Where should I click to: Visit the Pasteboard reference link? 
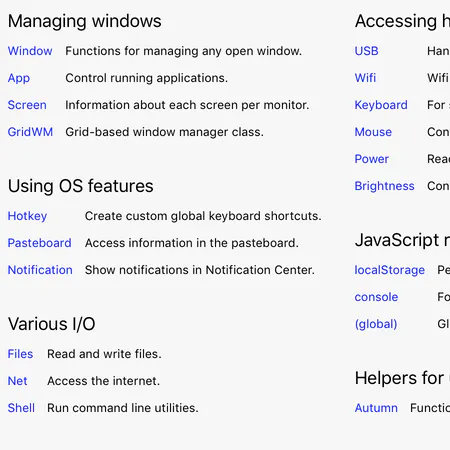tap(39, 243)
